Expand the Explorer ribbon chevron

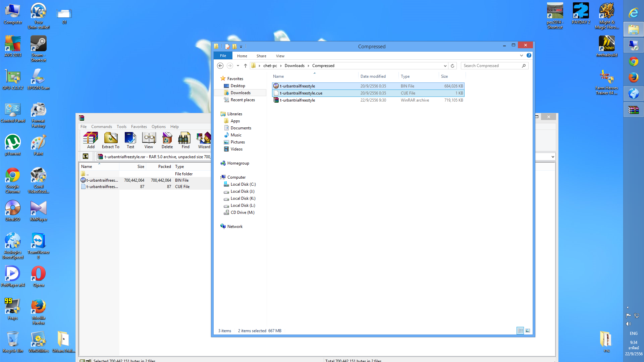[521, 56]
